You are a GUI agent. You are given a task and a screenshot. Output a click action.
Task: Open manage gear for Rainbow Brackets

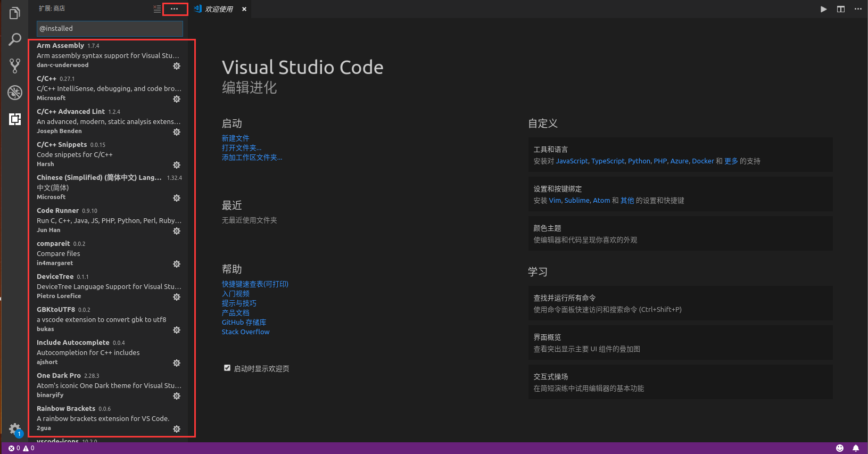coord(177,429)
